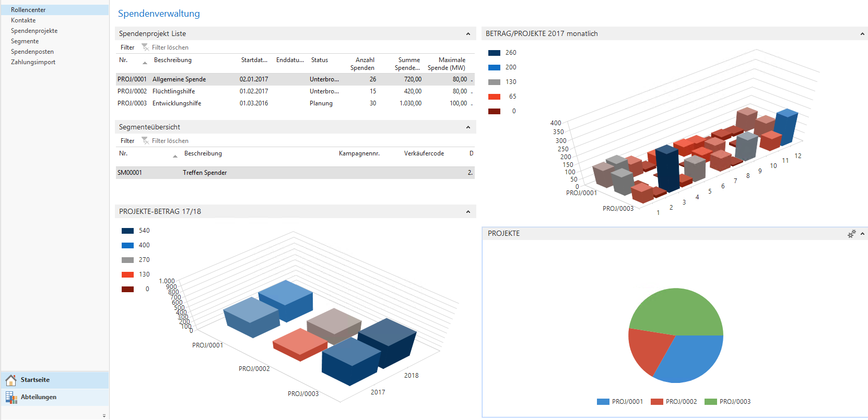
Task: Click the navigation pane options arrow at bottom
Action: click(104, 416)
